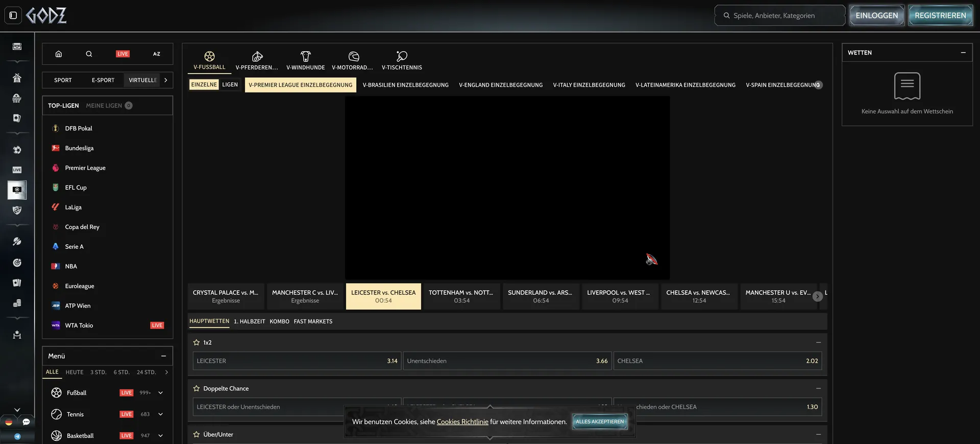Click the magnifier search icon in sports panel

click(x=89, y=54)
